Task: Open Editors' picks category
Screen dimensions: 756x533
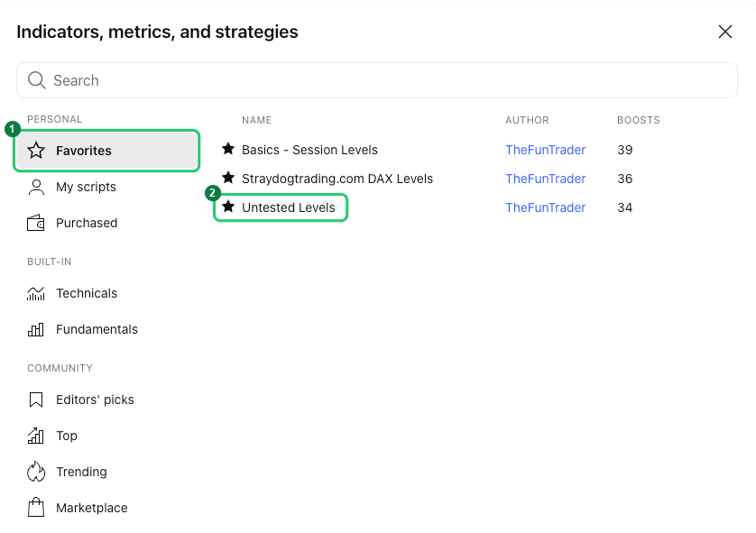Action: coord(106,400)
